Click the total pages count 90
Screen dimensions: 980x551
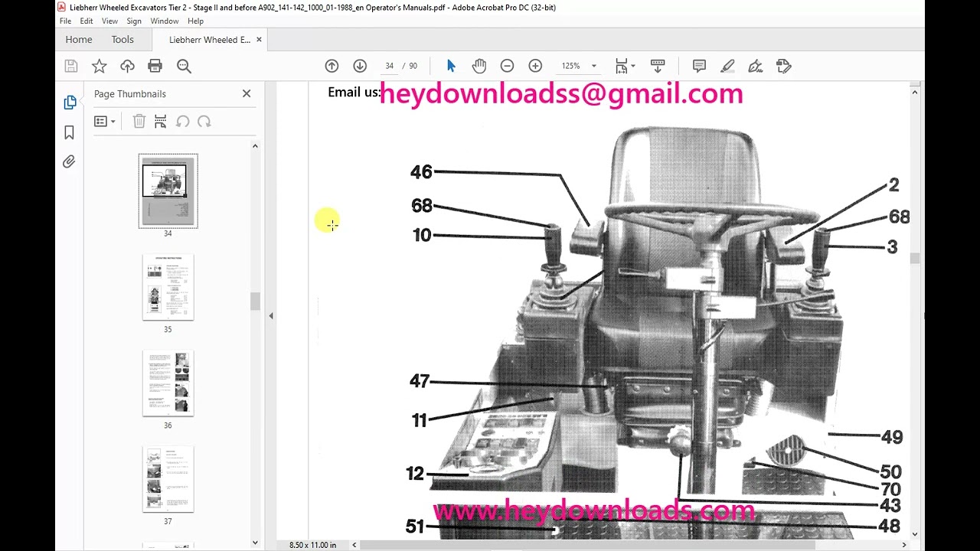(x=413, y=66)
